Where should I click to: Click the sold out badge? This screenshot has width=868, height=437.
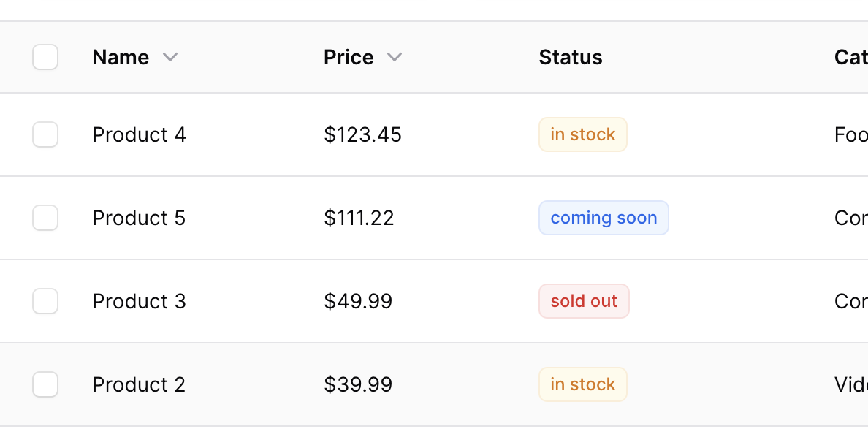[584, 301]
